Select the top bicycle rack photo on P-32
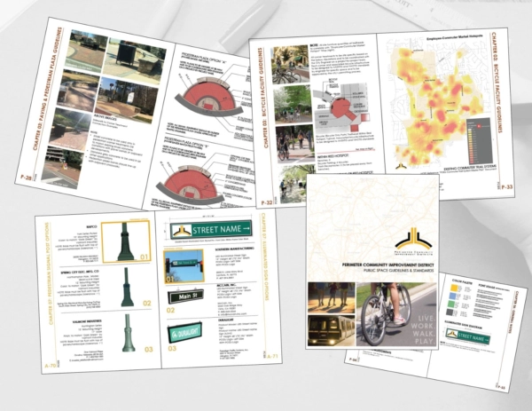 [290, 65]
